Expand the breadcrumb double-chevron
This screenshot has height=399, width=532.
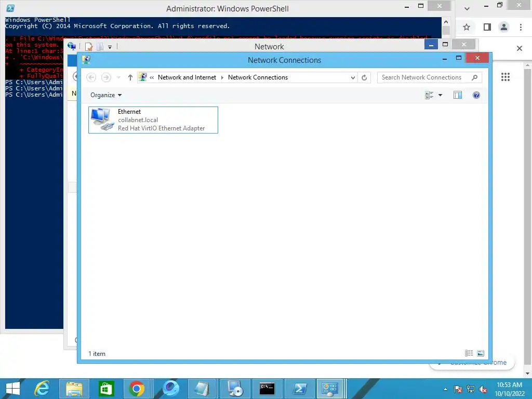point(152,78)
